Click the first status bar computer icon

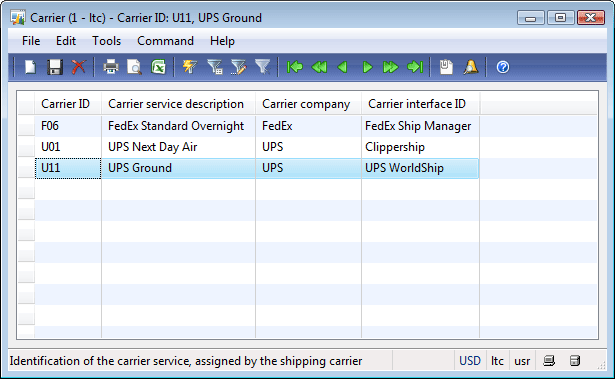pos(549,361)
